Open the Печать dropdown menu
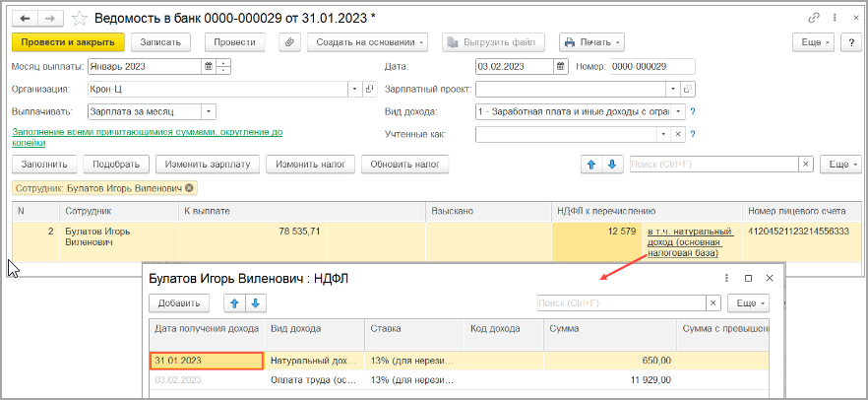 [x=591, y=42]
